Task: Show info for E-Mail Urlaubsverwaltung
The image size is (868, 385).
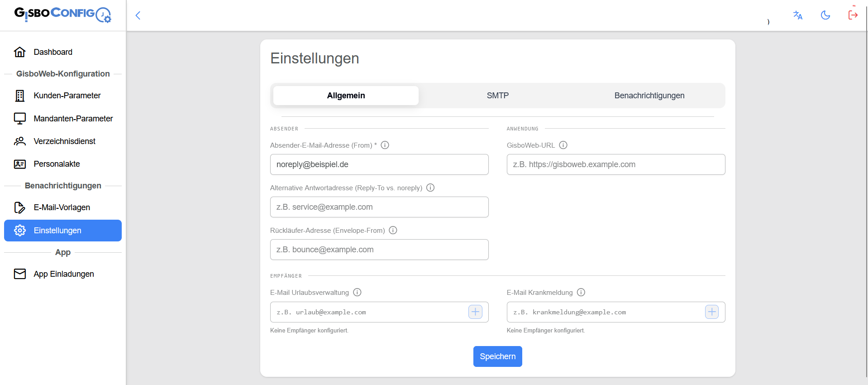Action: click(358, 293)
